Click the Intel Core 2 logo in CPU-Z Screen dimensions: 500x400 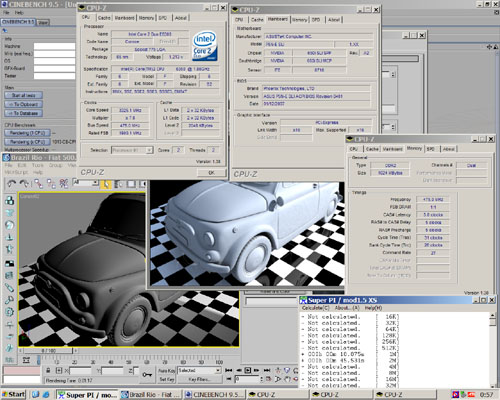pos(205,46)
